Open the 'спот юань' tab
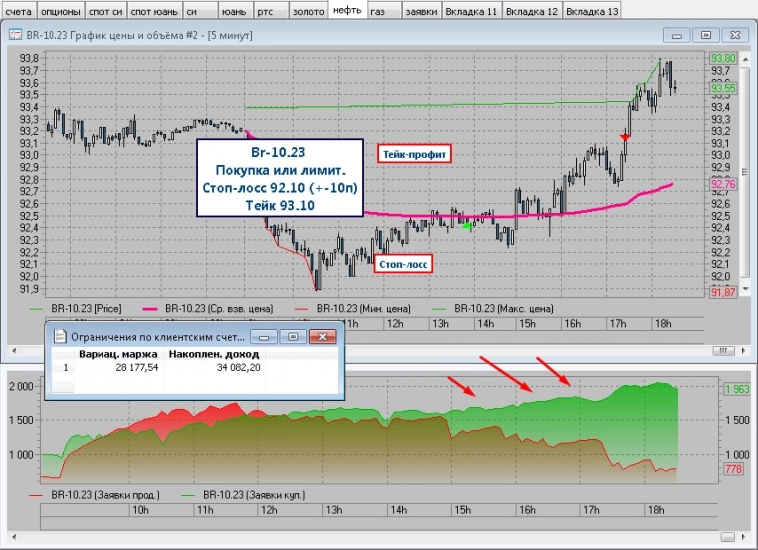 (154, 11)
